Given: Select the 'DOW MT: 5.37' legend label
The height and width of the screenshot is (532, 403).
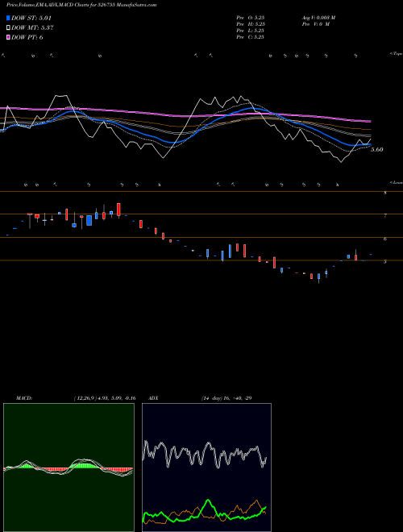Looking at the screenshot, I should coord(32,28).
